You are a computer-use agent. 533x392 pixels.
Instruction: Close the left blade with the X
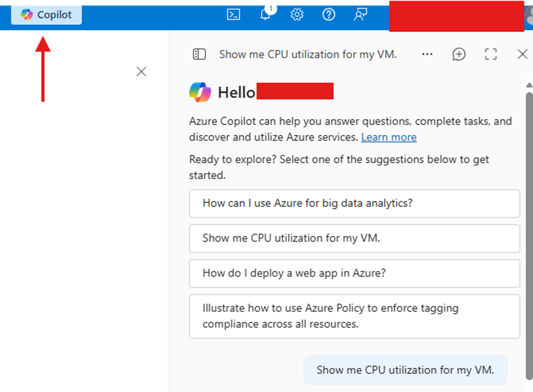[141, 71]
